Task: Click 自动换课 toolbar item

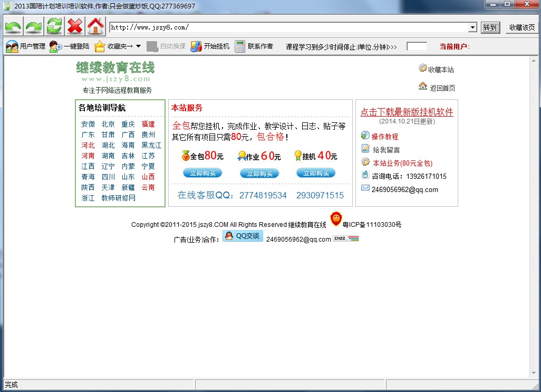Action: (x=166, y=46)
